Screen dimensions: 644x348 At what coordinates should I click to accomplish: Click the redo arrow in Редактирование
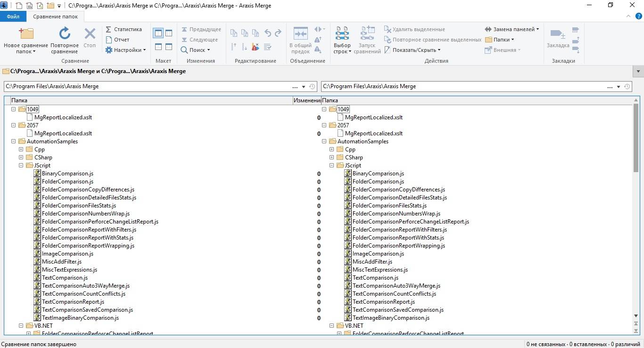[x=278, y=33]
